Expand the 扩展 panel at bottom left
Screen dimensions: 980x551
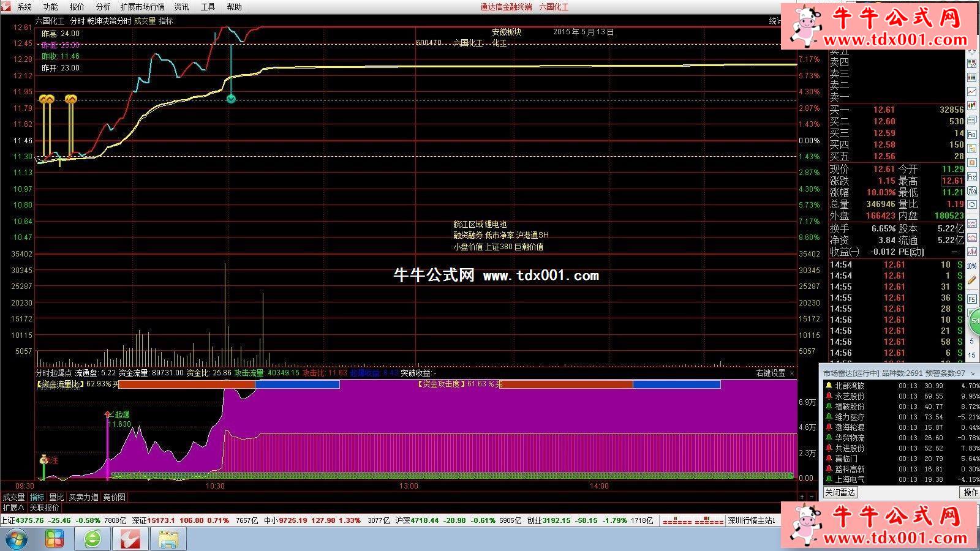pyautogui.click(x=13, y=508)
